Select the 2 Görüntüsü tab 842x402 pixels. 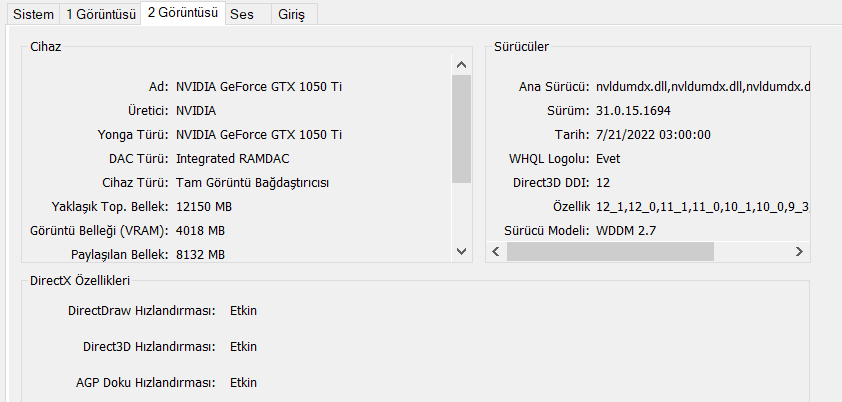coord(182,14)
